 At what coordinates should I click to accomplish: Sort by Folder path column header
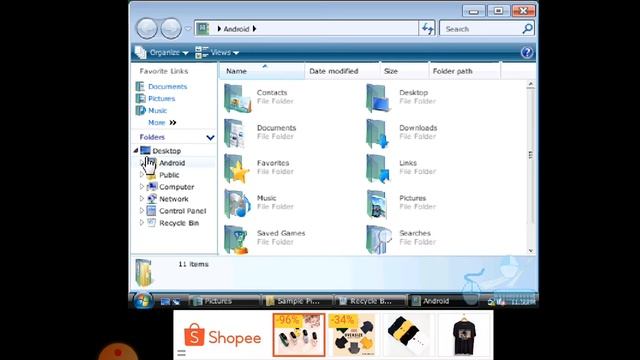pos(464,71)
